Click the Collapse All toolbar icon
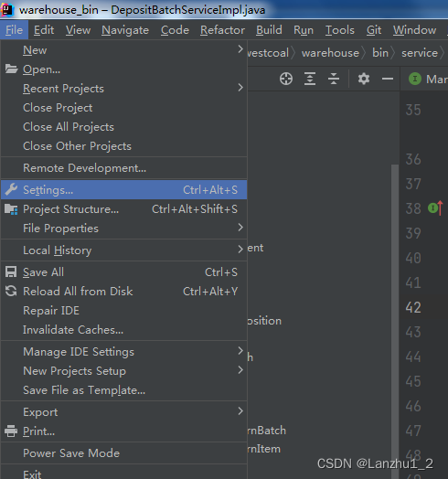Image resolution: width=448 pixels, height=479 pixels. [x=334, y=79]
